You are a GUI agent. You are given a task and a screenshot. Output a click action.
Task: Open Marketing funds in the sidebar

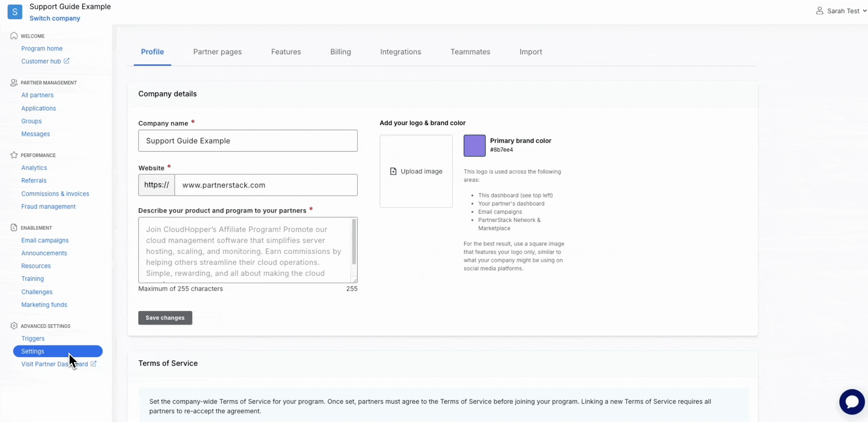coord(44,305)
